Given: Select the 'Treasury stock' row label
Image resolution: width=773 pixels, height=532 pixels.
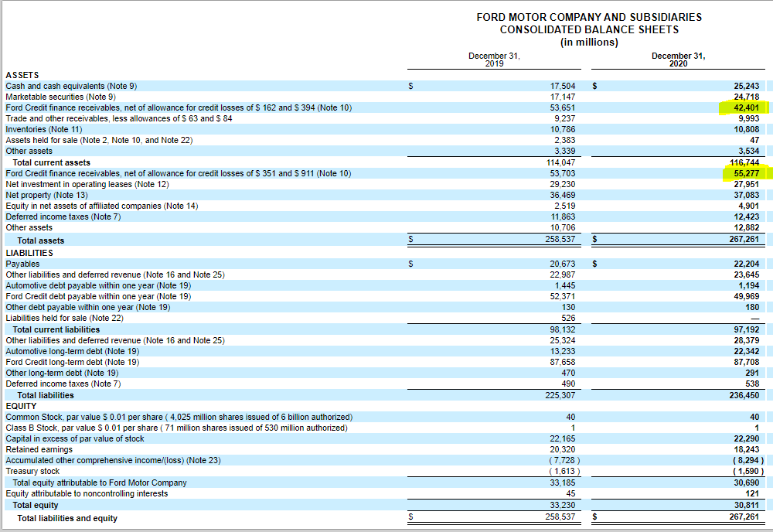Looking at the screenshot, I should 32,472.
